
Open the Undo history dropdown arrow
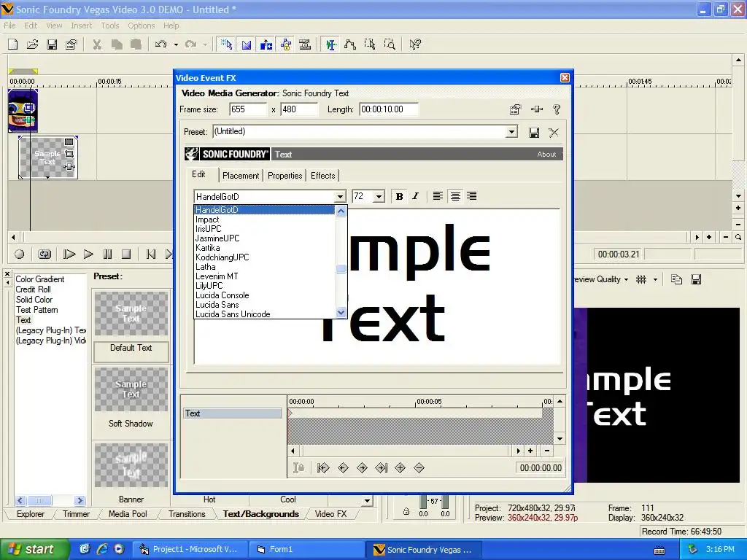coord(176,44)
